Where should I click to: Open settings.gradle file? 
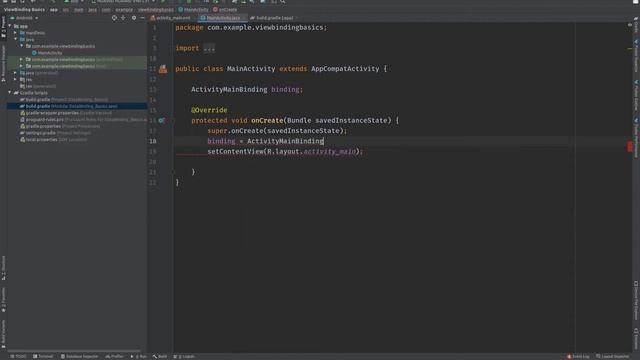click(55, 133)
